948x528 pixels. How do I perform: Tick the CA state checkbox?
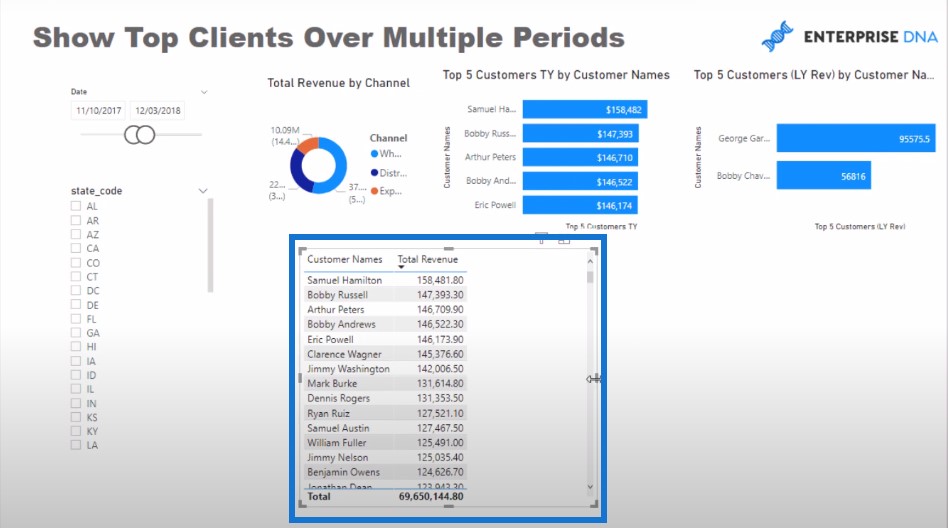tap(76, 248)
